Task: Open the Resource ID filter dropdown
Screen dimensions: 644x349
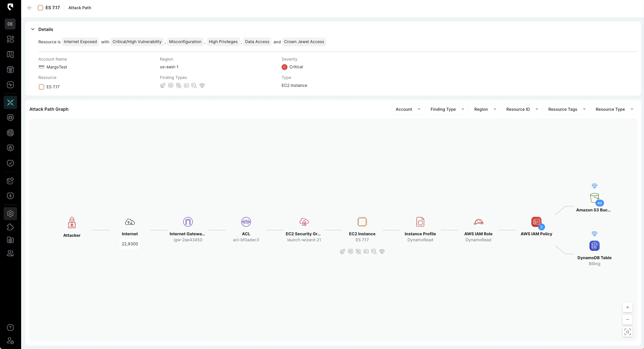Action: click(522, 109)
